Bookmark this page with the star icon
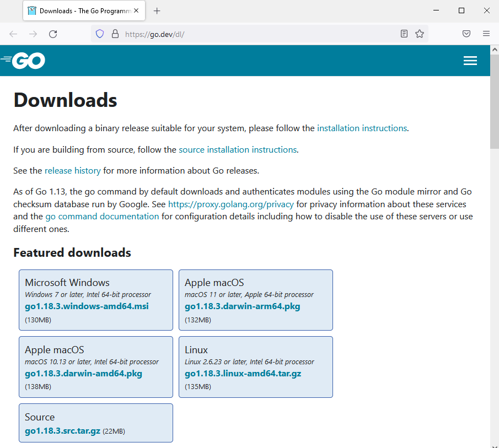The image size is (499, 448). 420,34
